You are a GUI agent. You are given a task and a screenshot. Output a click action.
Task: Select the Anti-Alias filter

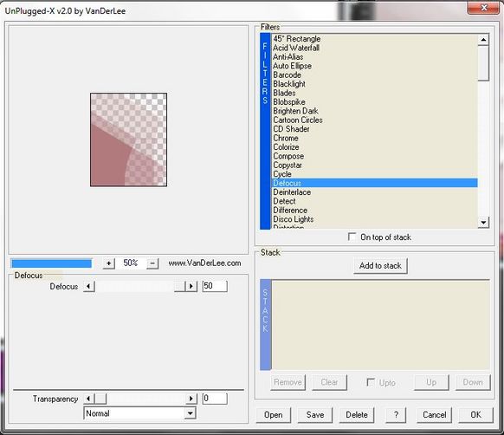374,57
